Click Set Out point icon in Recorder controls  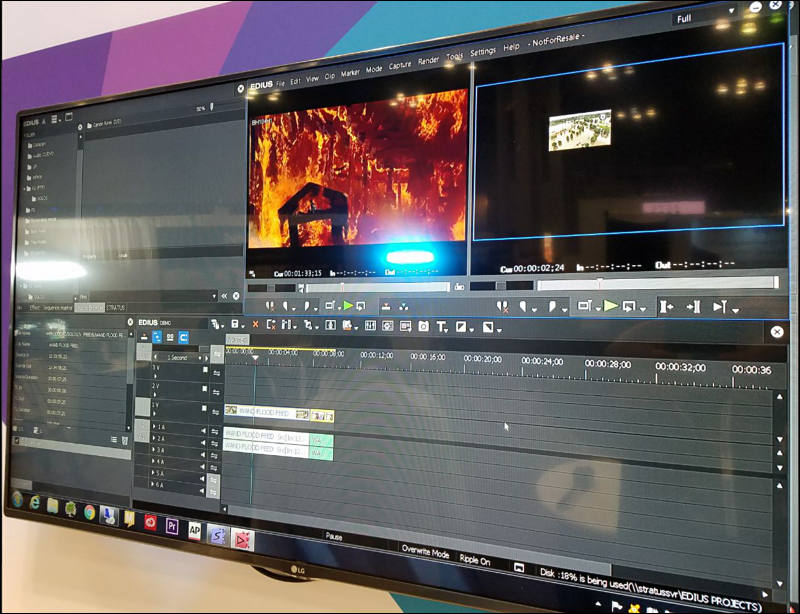tap(552, 306)
